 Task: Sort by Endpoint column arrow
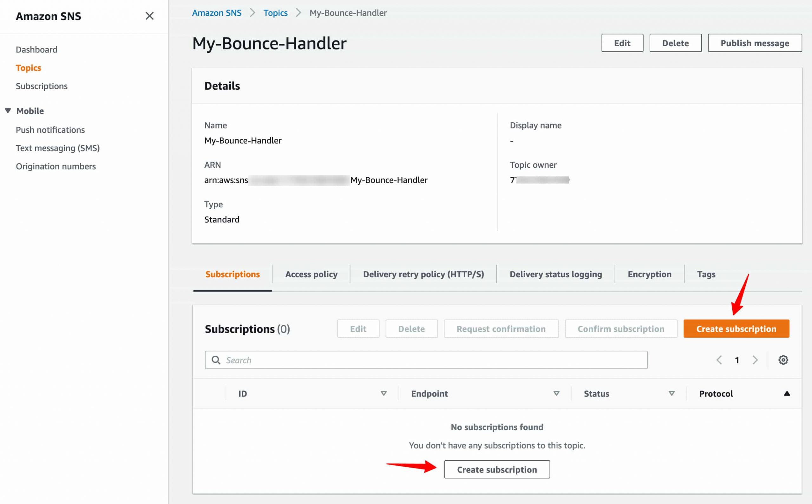click(556, 394)
